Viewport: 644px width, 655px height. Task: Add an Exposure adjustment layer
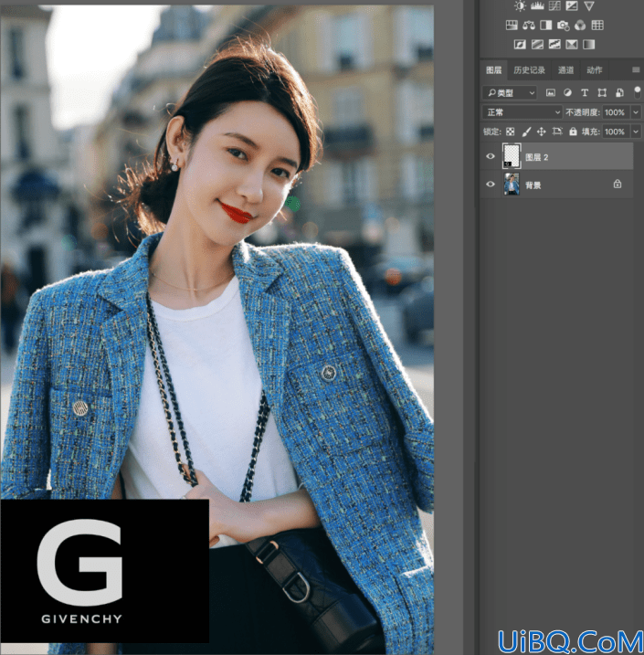click(572, 5)
